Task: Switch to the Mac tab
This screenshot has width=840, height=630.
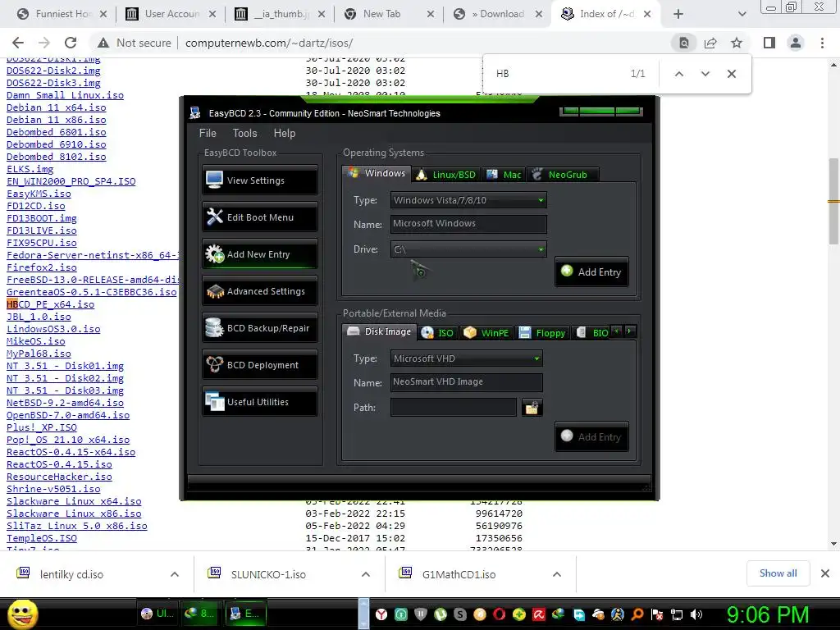Action: tap(504, 175)
